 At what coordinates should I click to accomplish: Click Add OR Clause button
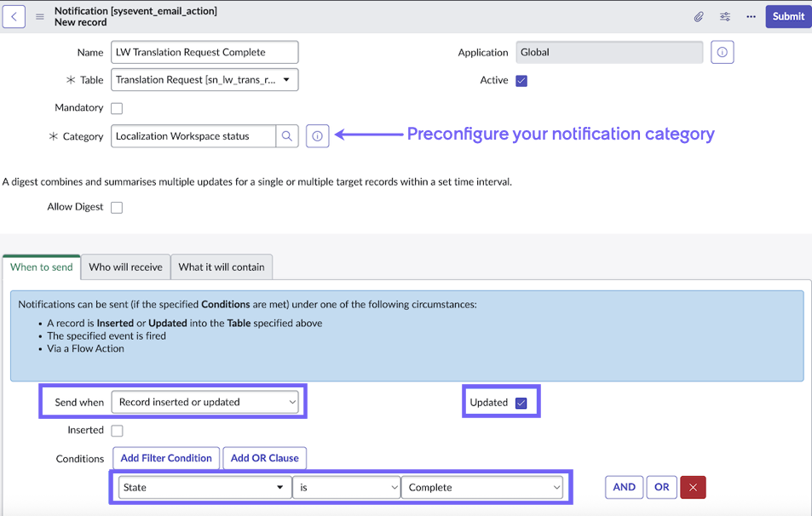coord(265,458)
